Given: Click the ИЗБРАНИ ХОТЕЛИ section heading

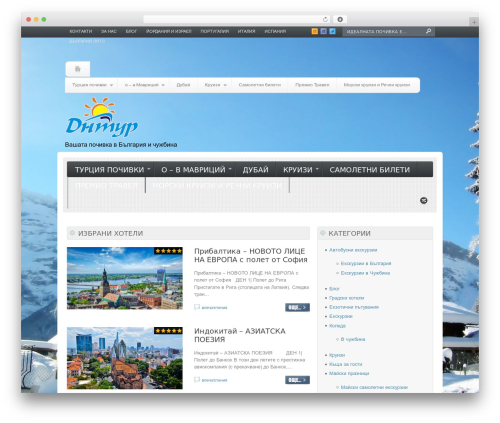Looking at the screenshot, I should 110,233.
